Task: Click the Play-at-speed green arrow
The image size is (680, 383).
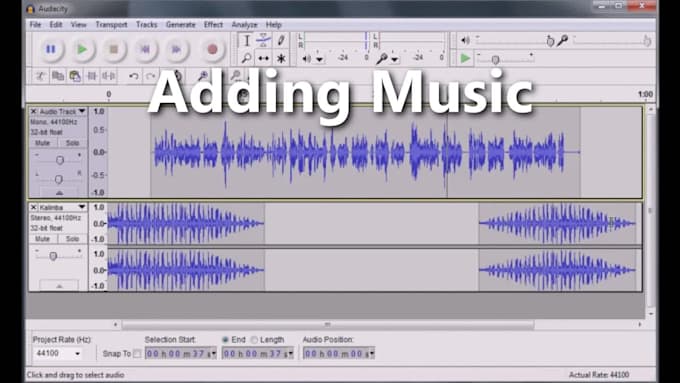Action: click(465, 58)
